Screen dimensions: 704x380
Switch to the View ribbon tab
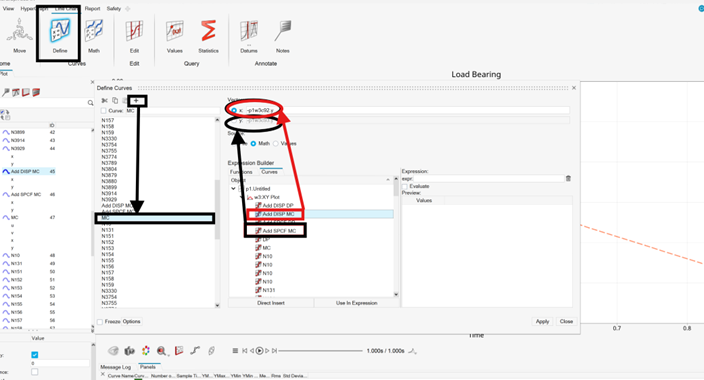(8, 9)
